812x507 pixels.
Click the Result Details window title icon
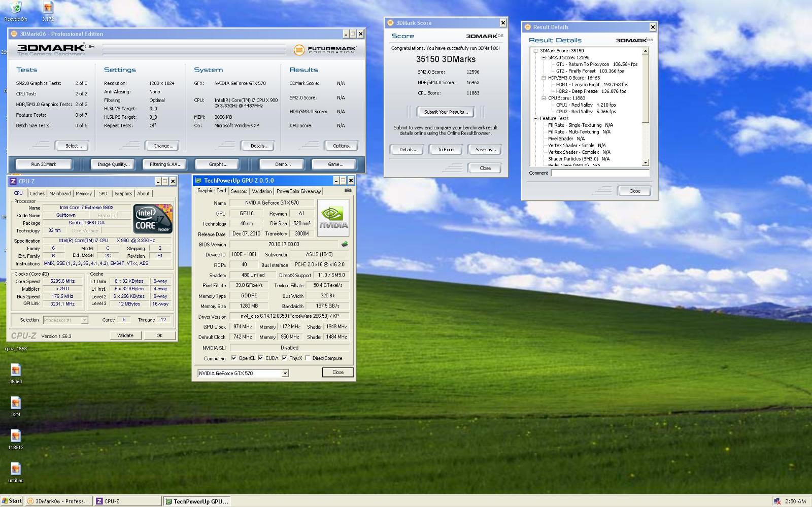[527, 27]
